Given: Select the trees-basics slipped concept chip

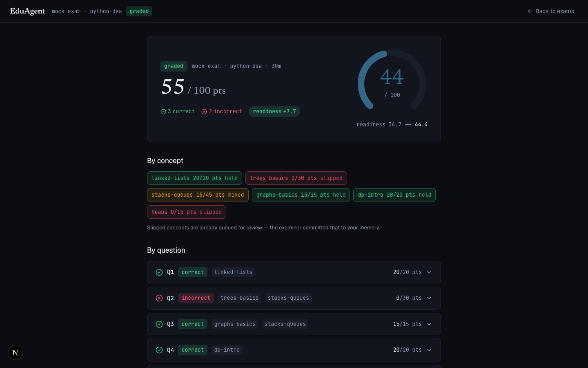Looking at the screenshot, I should point(296,178).
